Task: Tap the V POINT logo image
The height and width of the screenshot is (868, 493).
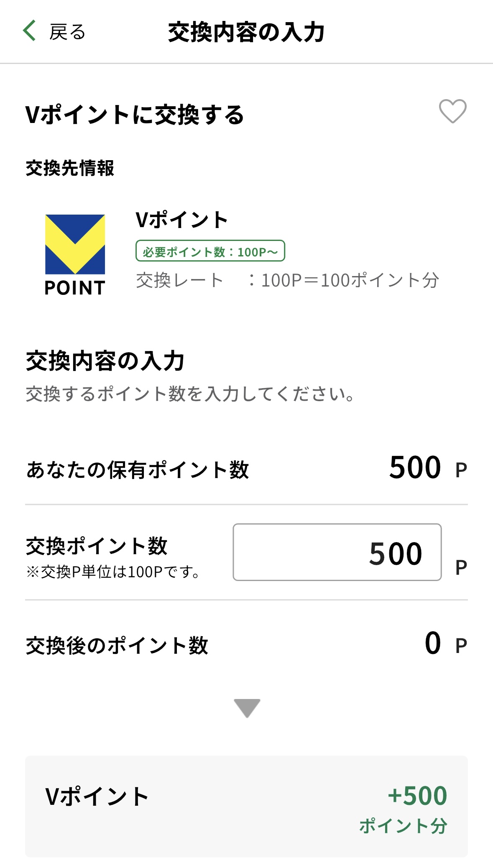Action: [x=75, y=254]
